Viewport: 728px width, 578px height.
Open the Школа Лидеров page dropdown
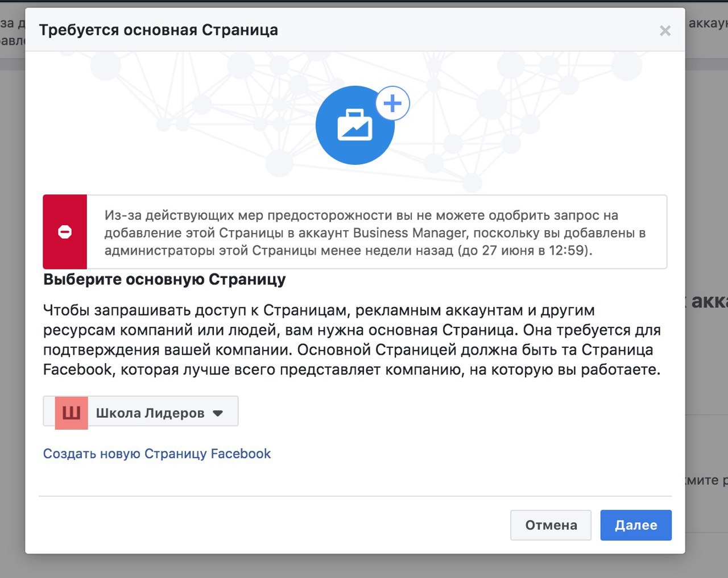tap(140, 411)
